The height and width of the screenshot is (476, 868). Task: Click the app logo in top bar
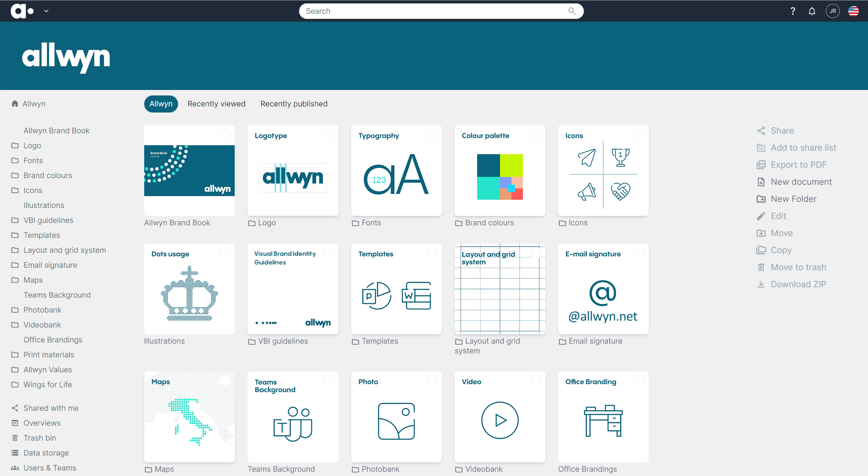pos(22,11)
